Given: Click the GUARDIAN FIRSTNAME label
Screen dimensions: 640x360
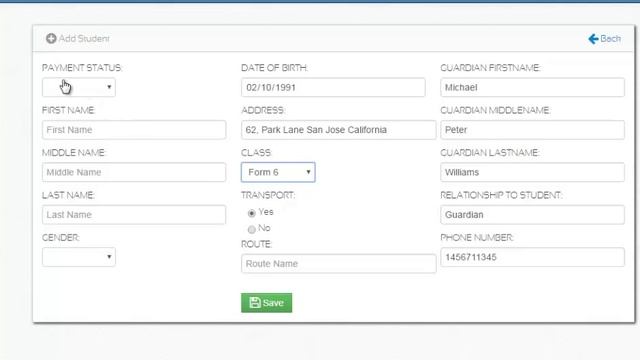Looking at the screenshot, I should 490,68.
